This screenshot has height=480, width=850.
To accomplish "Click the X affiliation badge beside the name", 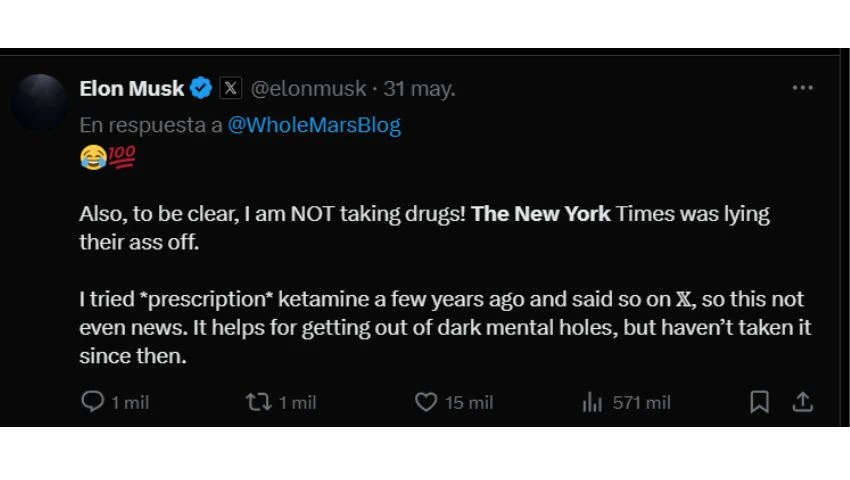I will (x=230, y=88).
